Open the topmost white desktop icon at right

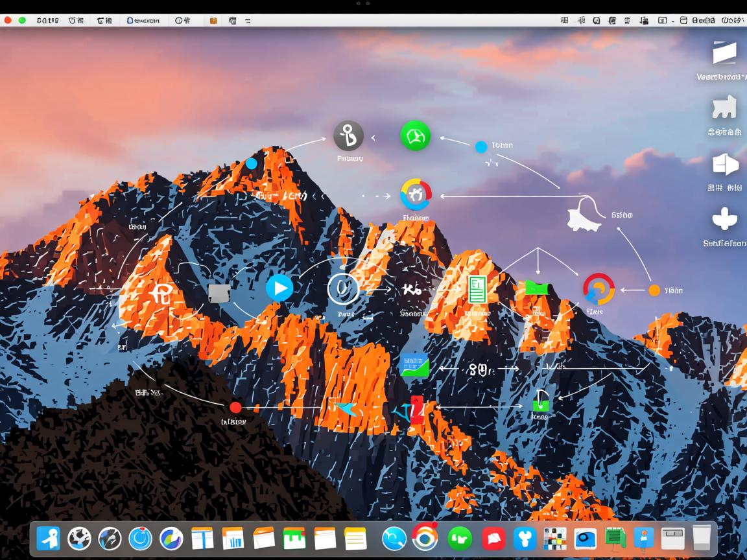(x=724, y=53)
